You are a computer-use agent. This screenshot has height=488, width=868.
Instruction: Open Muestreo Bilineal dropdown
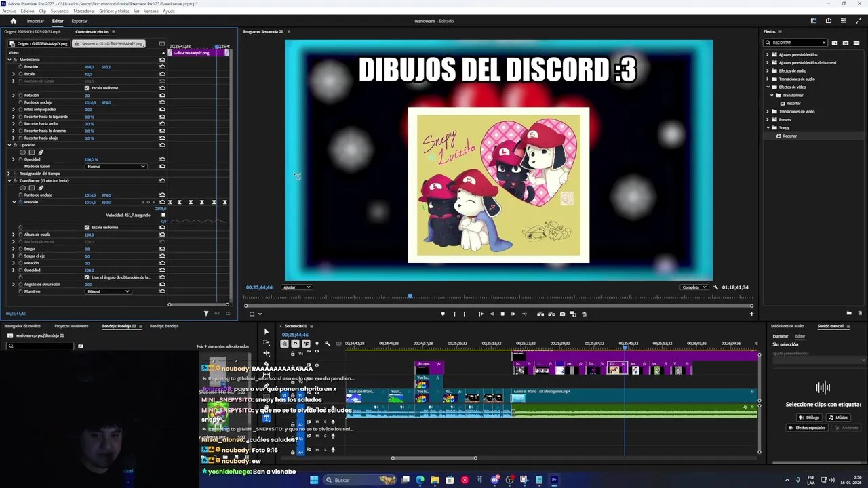tap(108, 291)
